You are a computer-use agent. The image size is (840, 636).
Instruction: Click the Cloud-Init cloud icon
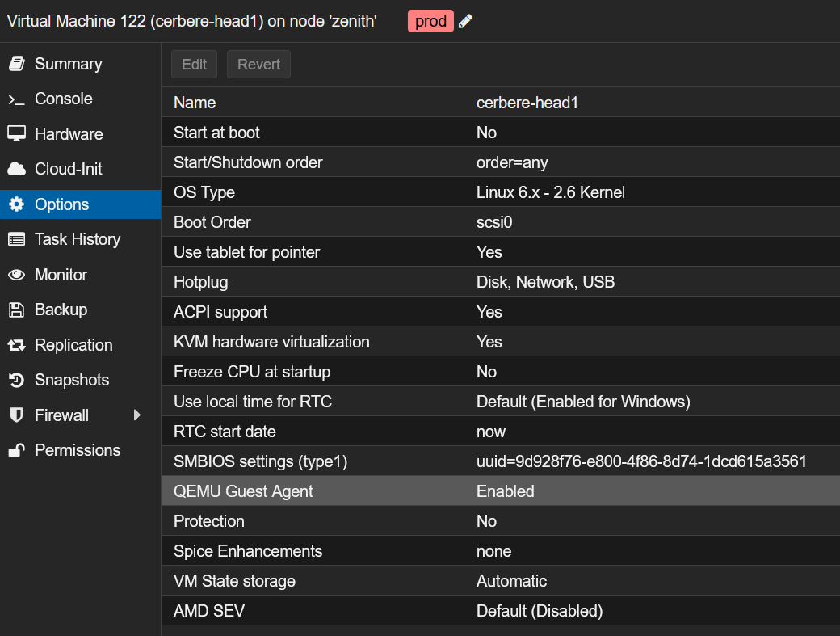point(16,168)
